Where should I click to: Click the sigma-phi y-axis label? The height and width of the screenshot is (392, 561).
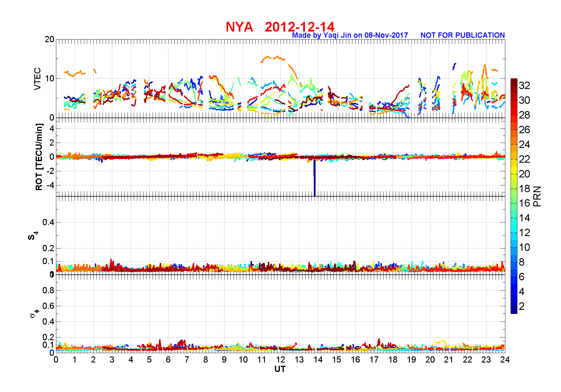[34, 313]
